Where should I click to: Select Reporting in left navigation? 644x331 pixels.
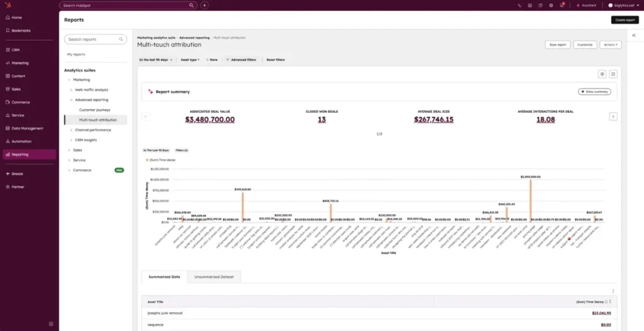(x=29, y=155)
